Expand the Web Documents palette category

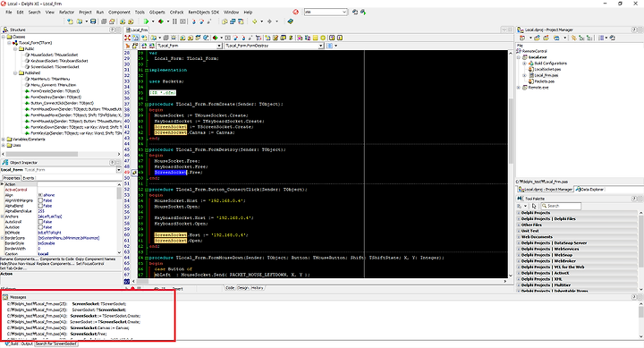[x=519, y=237]
